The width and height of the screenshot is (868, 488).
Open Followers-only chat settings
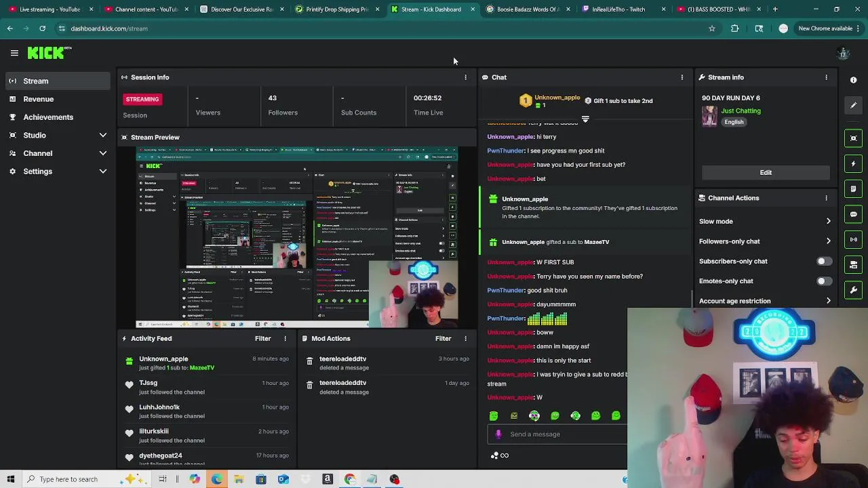pyautogui.click(x=765, y=241)
